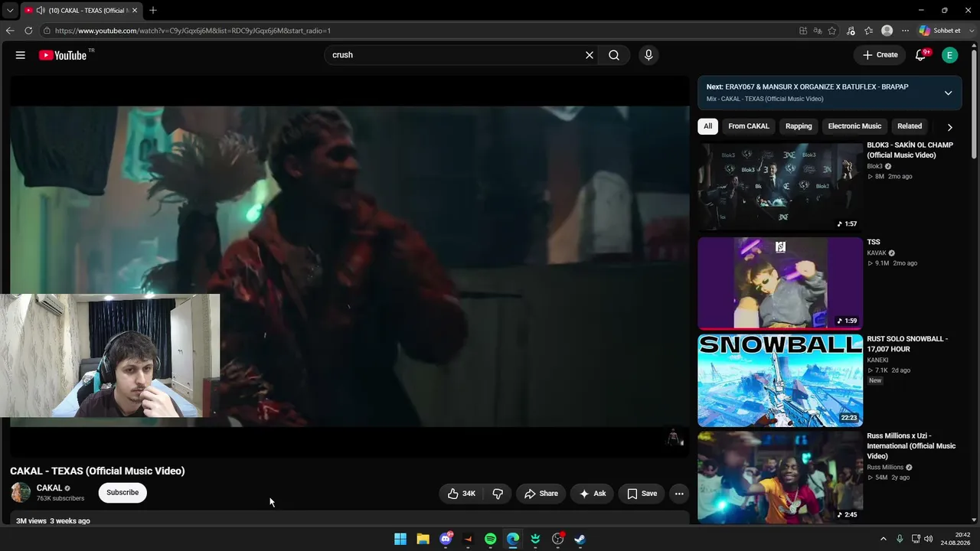Open Steam from the taskbar
Viewport: 980px width, 551px height.
click(580, 539)
